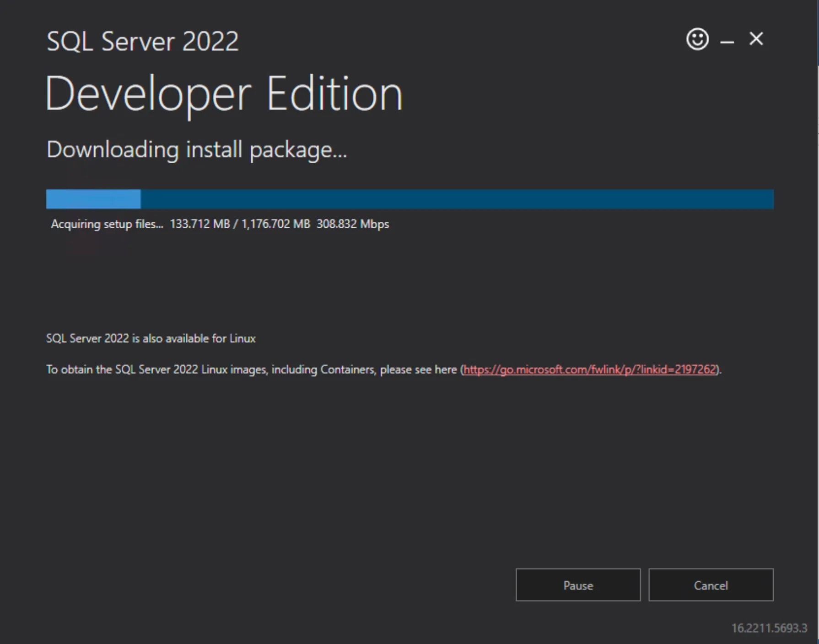
Task: Open the go.microsoft.com Linux images link
Action: click(x=590, y=370)
